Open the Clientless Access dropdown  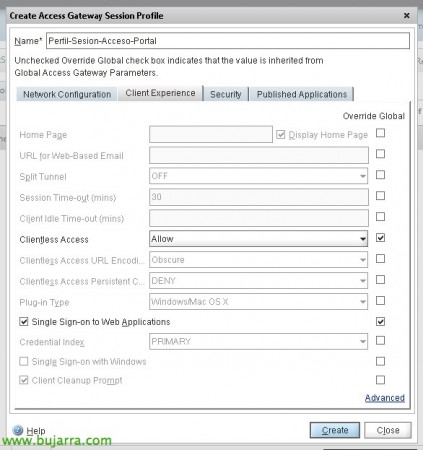point(258,239)
